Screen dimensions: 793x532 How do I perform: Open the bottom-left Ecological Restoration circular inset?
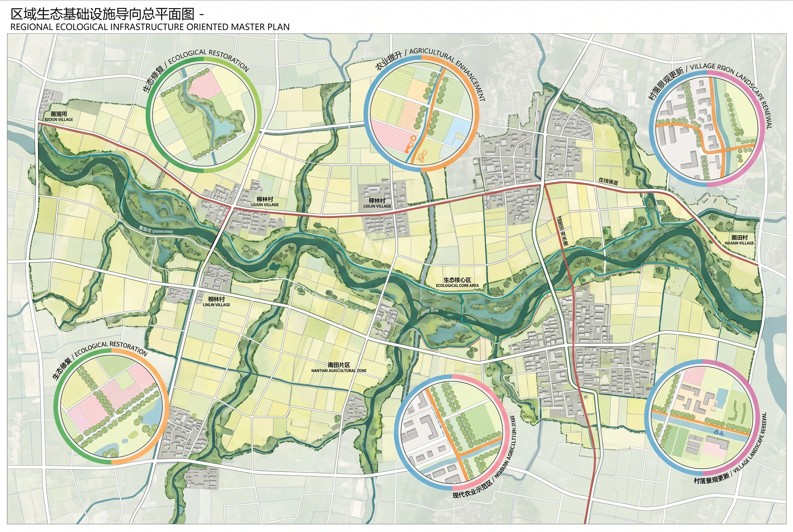[111, 407]
